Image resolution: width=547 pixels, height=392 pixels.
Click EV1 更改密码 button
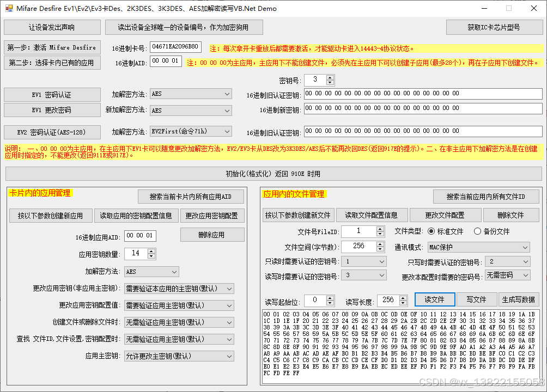[52, 110]
